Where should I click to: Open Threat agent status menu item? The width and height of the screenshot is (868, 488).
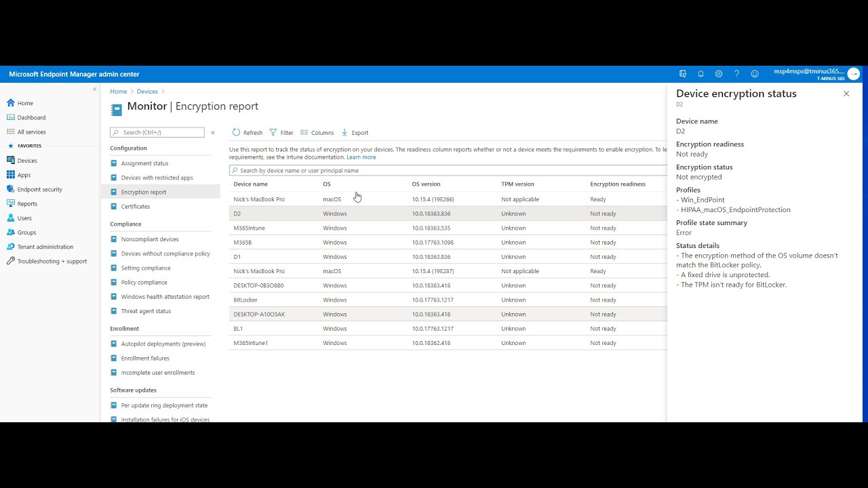(x=146, y=311)
